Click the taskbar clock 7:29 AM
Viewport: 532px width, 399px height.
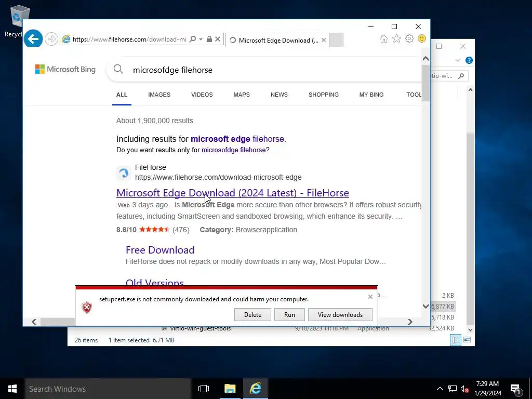click(x=487, y=384)
